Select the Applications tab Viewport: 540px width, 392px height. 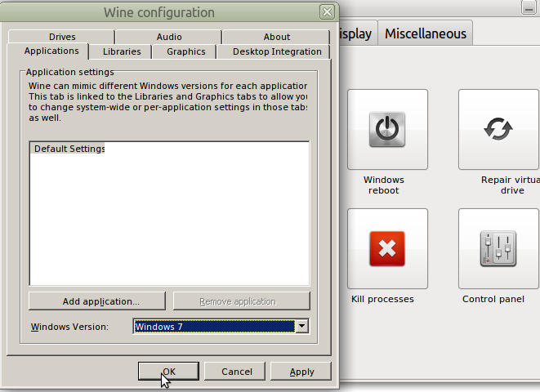coord(51,51)
